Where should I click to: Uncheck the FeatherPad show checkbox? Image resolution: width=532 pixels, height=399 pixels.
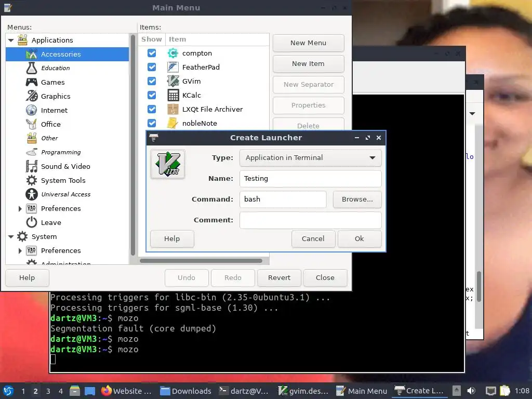point(152,67)
